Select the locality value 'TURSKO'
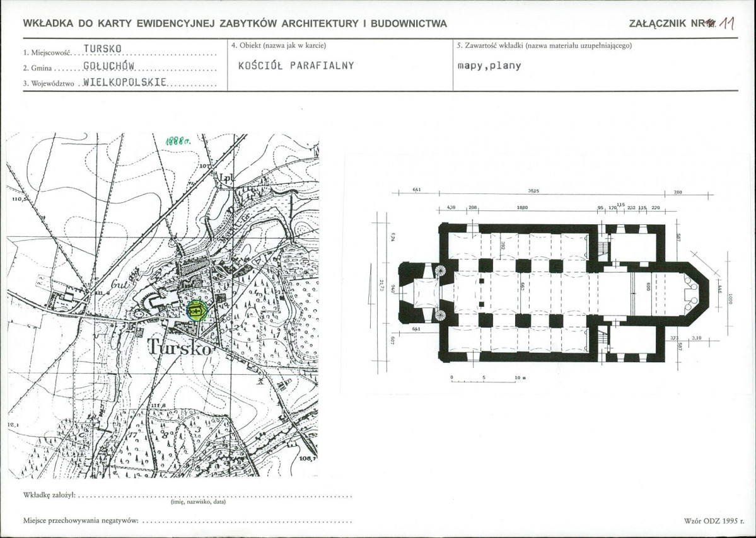The image size is (756, 538). click(x=103, y=49)
